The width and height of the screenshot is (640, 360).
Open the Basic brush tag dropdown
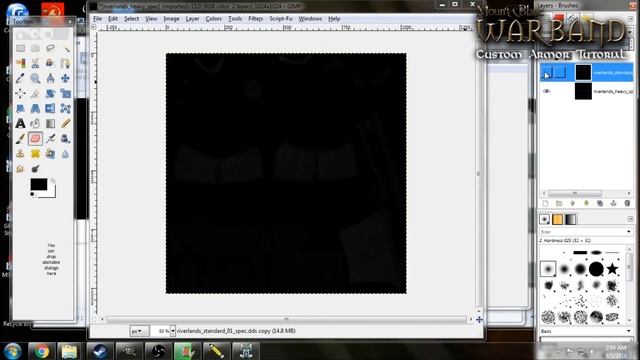[x=629, y=331]
